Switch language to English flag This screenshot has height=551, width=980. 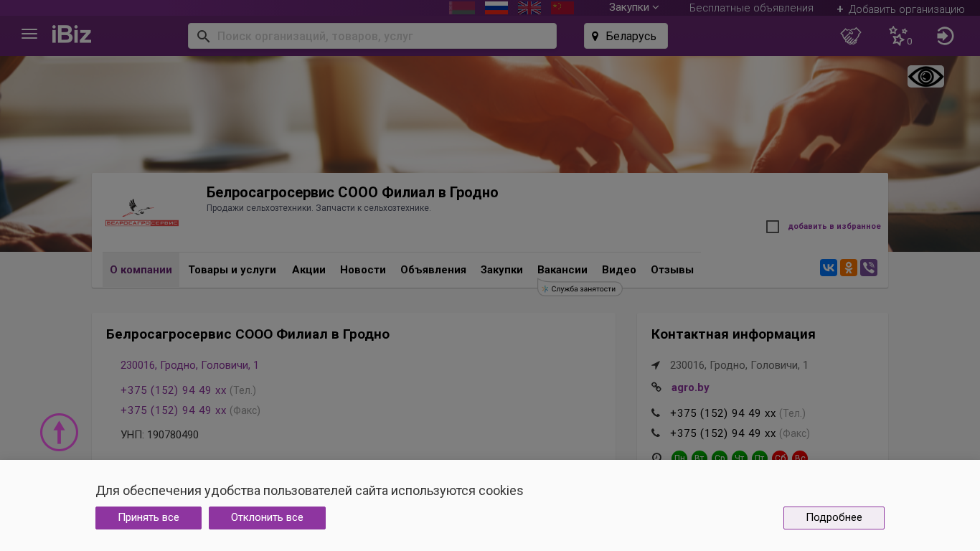click(x=529, y=8)
